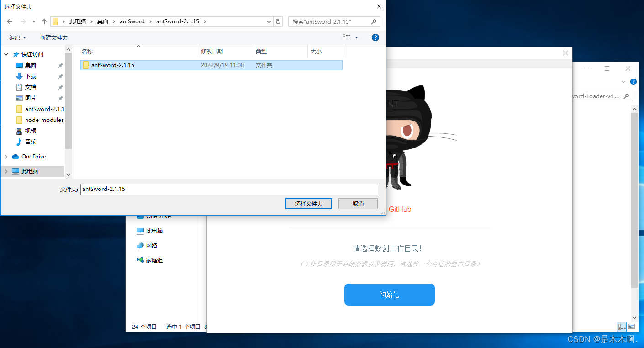Switch to details view in background Explorer status bar
This screenshot has height=348, width=644.
(622, 326)
